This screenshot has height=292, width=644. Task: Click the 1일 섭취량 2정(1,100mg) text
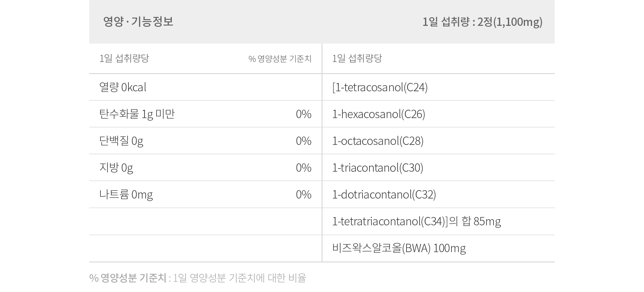pyautogui.click(x=482, y=22)
